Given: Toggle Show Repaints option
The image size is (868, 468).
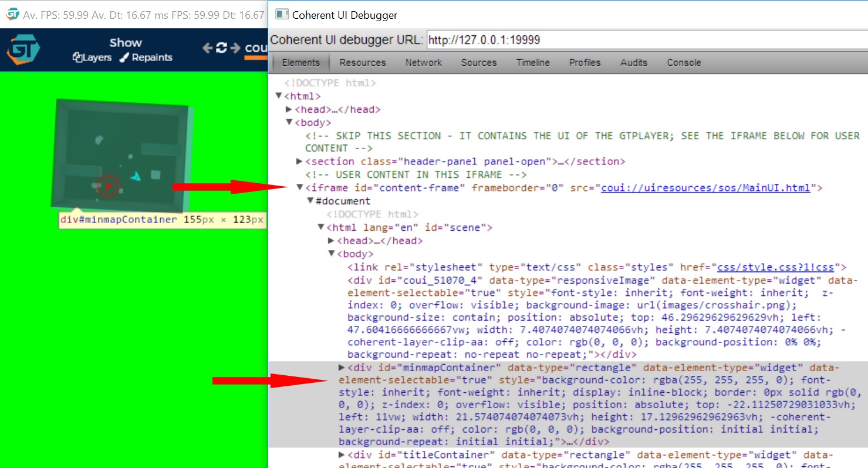Looking at the screenshot, I should pyautogui.click(x=146, y=58).
